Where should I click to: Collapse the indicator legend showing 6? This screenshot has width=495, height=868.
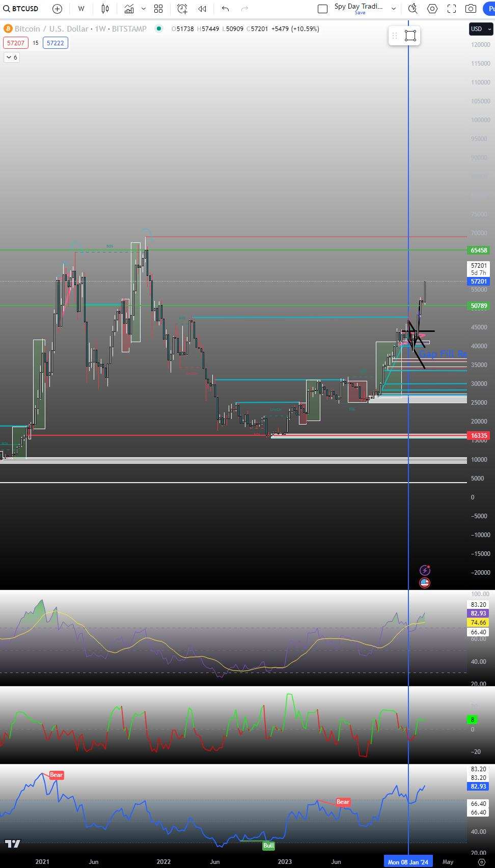pos(11,58)
